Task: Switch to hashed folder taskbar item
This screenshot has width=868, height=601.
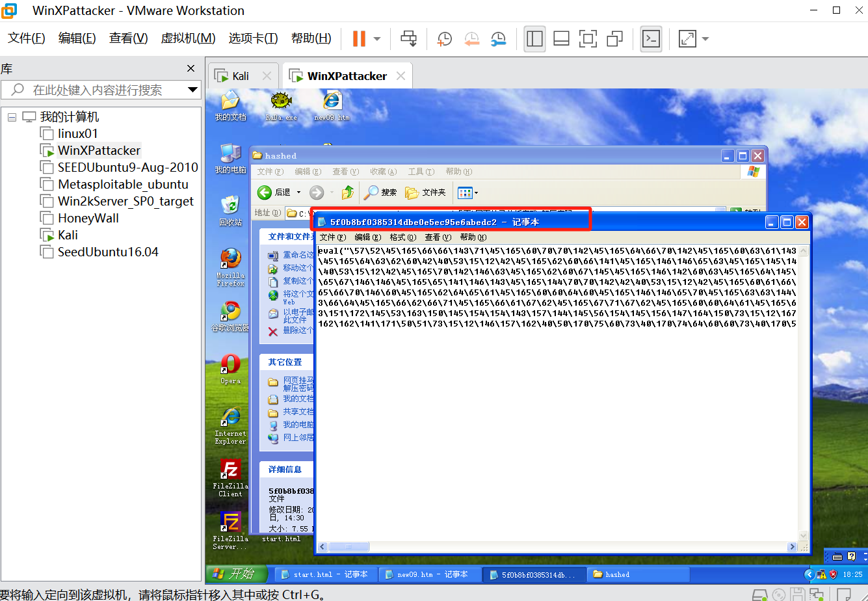Action: [637, 574]
